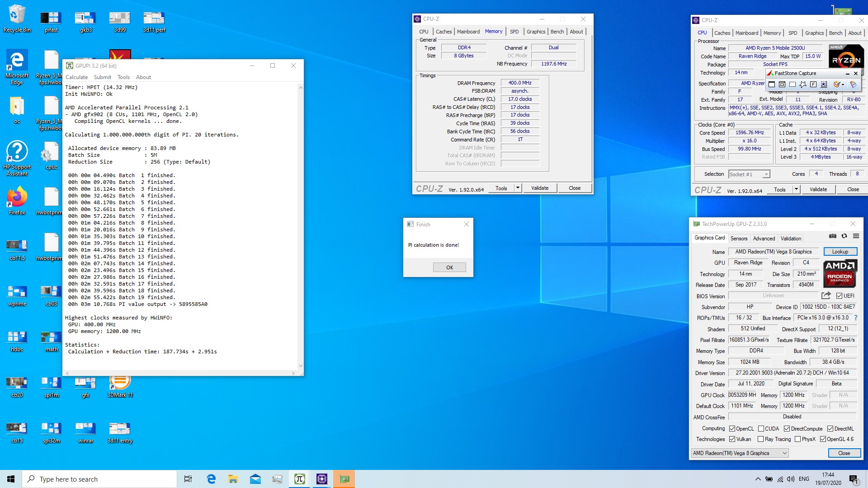Switch to Bench tab in right CPU-Z window
The width and height of the screenshot is (868, 488).
click(x=835, y=33)
